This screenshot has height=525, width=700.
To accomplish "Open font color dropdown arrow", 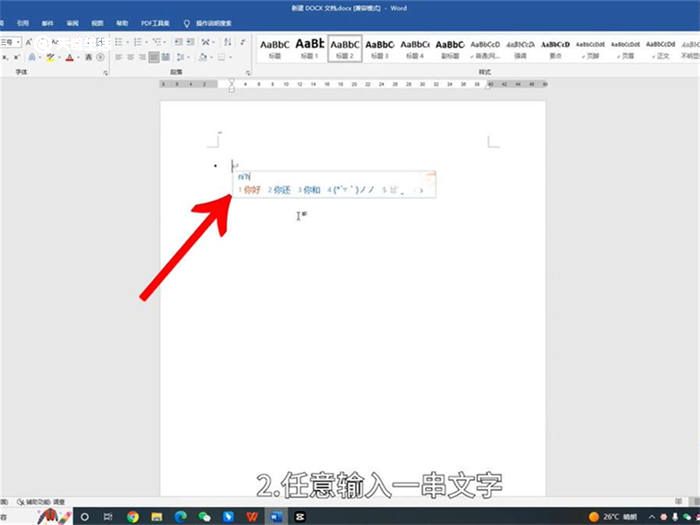I will pyautogui.click(x=78, y=58).
